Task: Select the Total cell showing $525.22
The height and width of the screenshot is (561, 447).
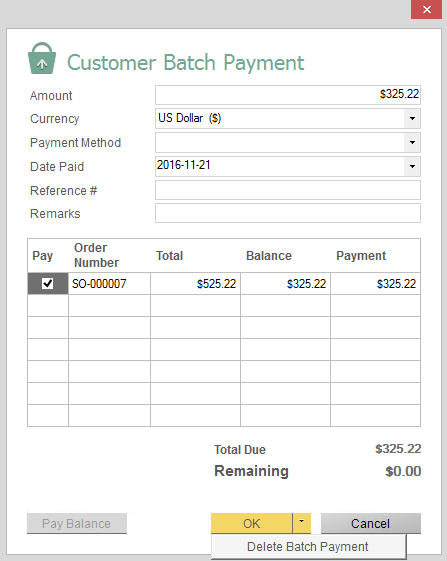Action: tap(195, 284)
